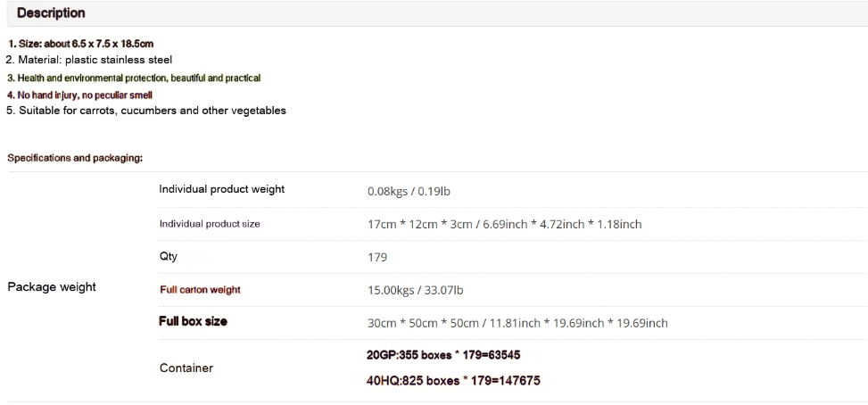
Task: Click the Container row label
Action: 186,368
